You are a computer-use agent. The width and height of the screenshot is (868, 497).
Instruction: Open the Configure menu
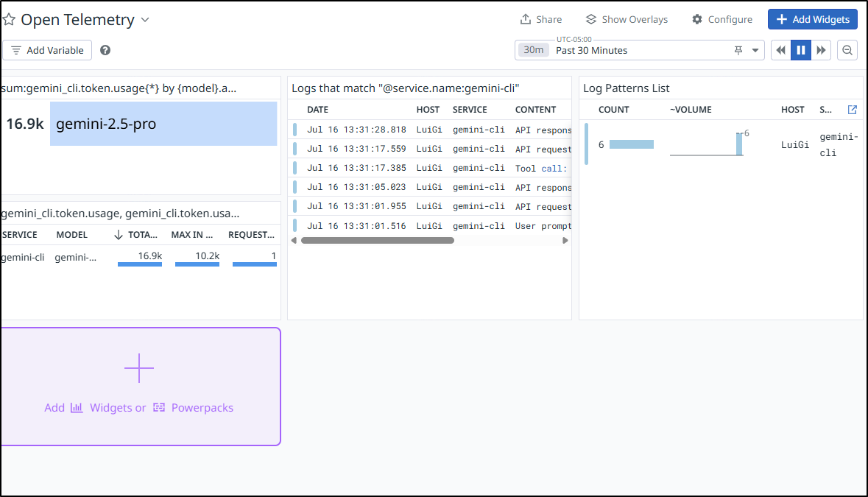(722, 19)
